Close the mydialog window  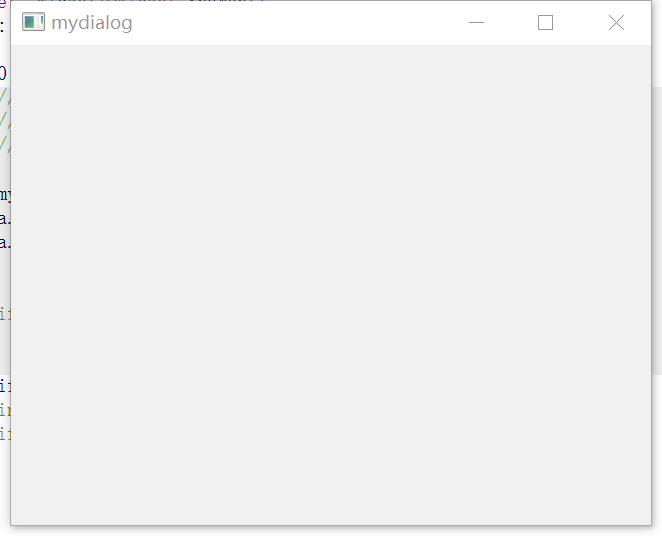click(616, 22)
